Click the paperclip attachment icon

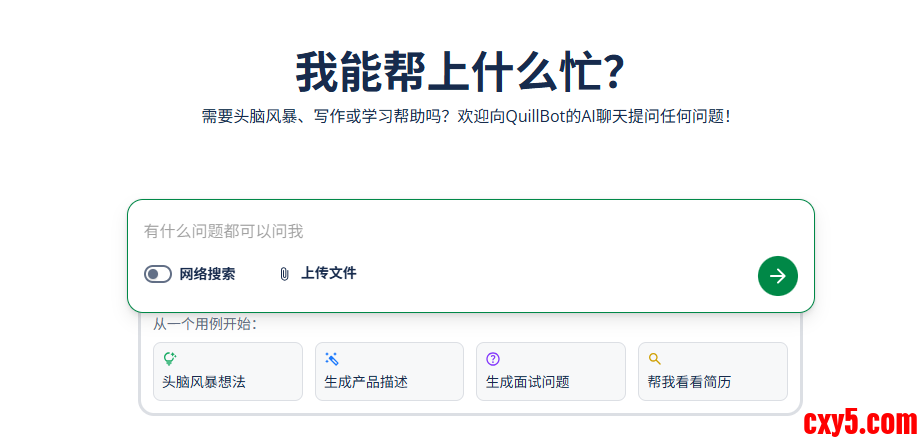pos(284,274)
